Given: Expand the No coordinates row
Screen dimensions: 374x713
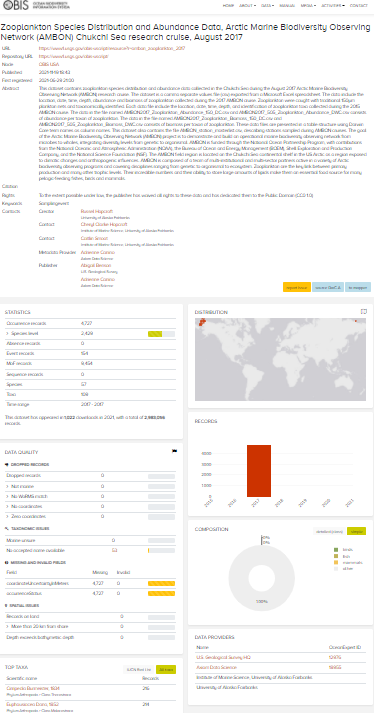Looking at the screenshot, I should tap(90, 506).
